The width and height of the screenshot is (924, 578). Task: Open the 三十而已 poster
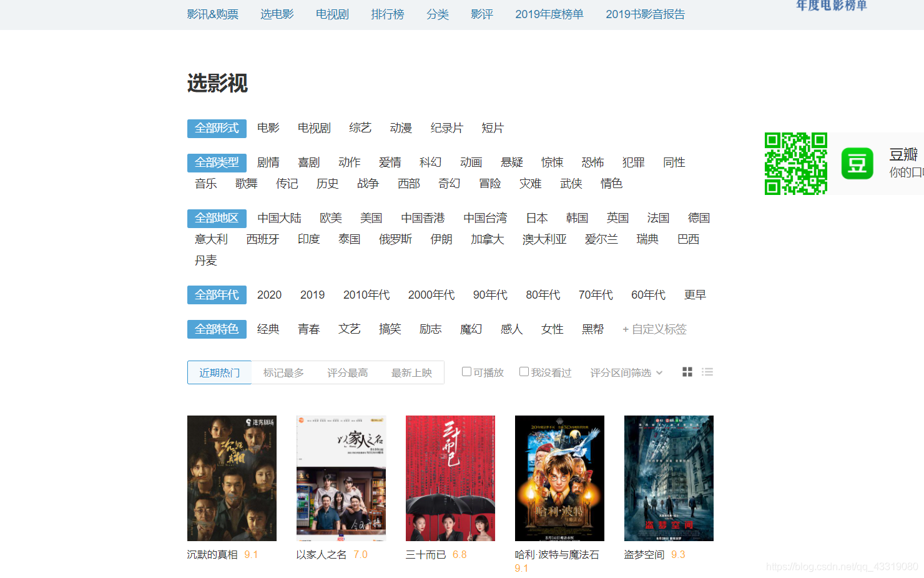tap(450, 478)
